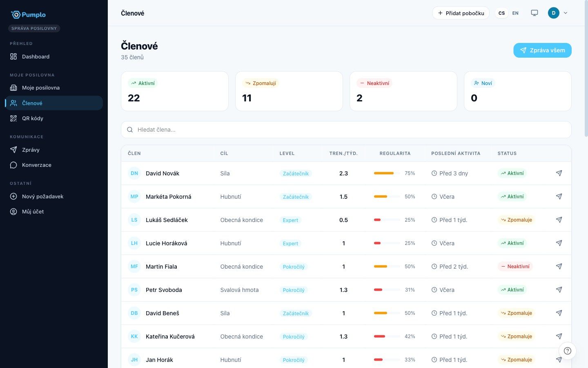Screen dimensions: 588x368
Task: Select the Zpomalují stat card
Action: coord(289,91)
